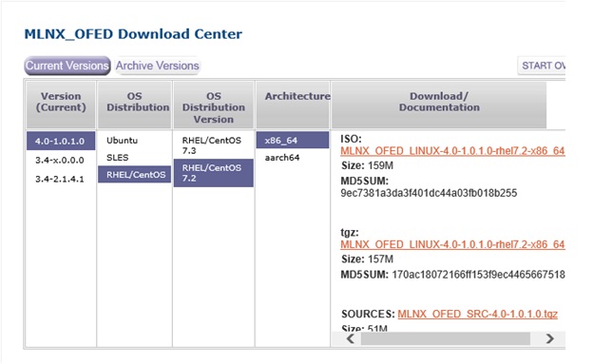593x364 pixels.
Task: Switch to the Current Versions tab
Action: coord(67,66)
